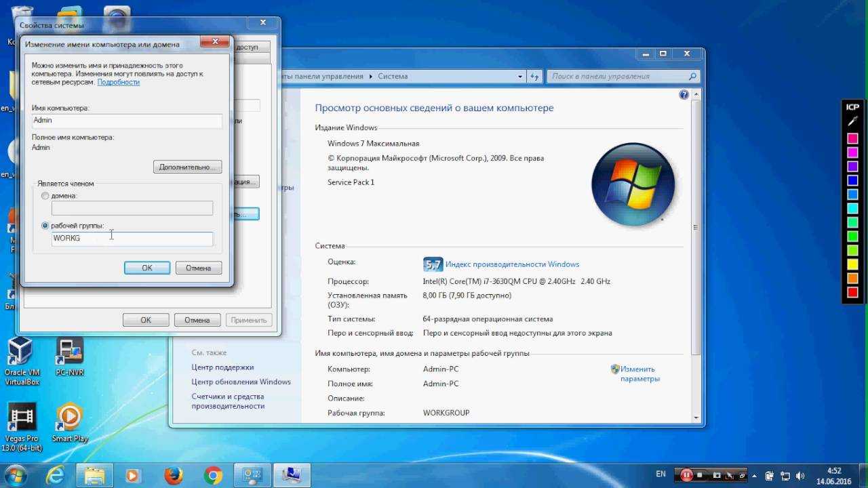Pick the orange color swatch in ICP palette

(x=853, y=278)
